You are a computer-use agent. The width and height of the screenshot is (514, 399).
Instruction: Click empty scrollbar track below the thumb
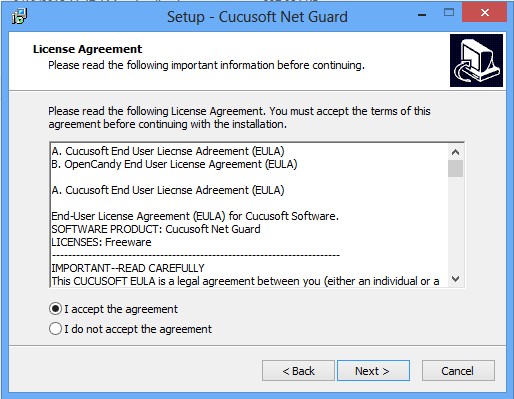(x=455, y=224)
